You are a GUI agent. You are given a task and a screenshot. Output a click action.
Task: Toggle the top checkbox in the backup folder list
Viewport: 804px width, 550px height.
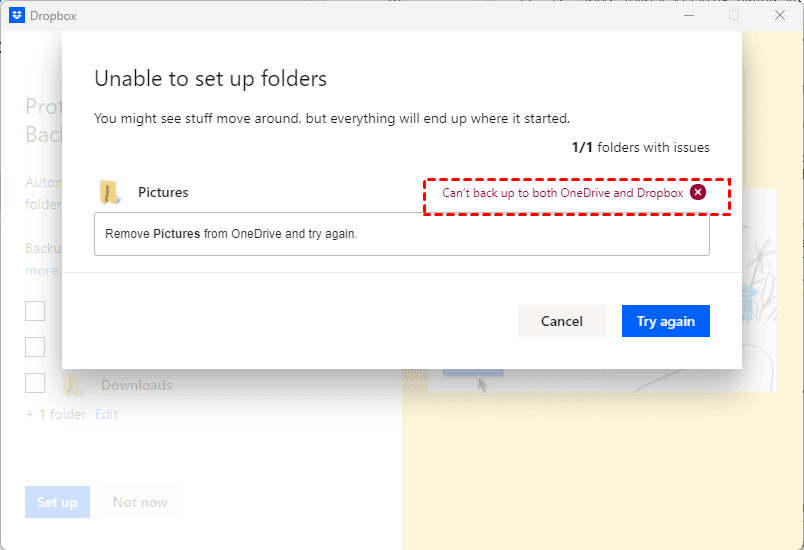35,311
